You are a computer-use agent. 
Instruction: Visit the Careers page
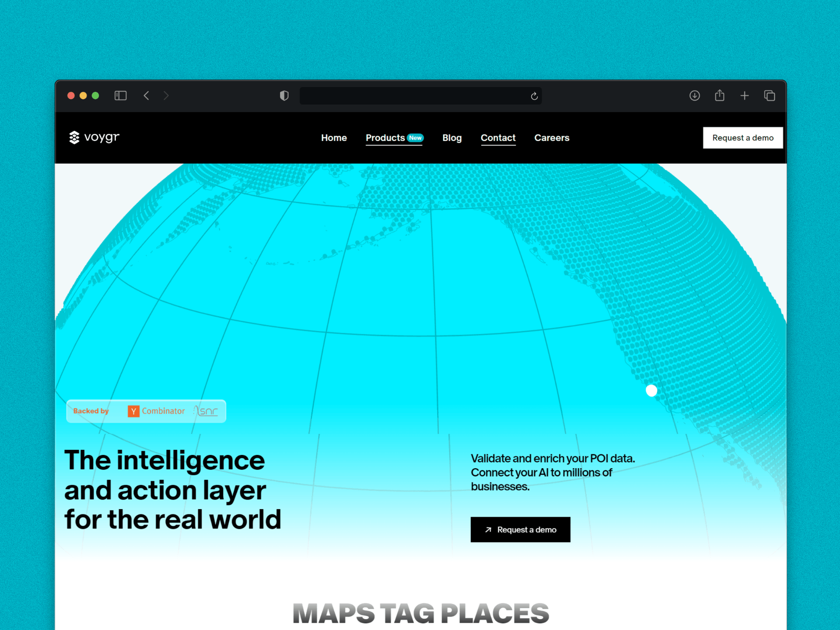(552, 138)
